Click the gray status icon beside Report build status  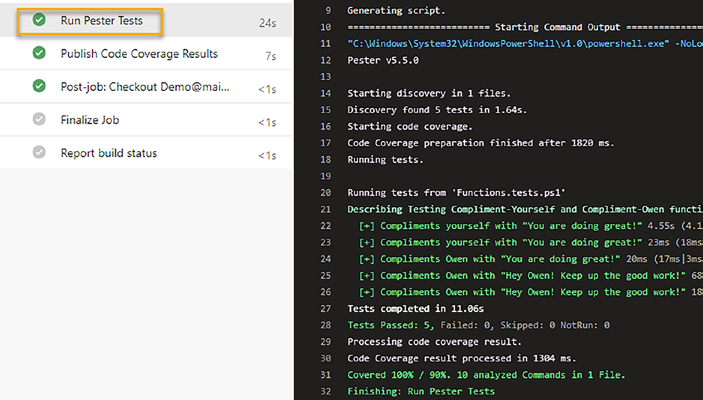pos(39,153)
